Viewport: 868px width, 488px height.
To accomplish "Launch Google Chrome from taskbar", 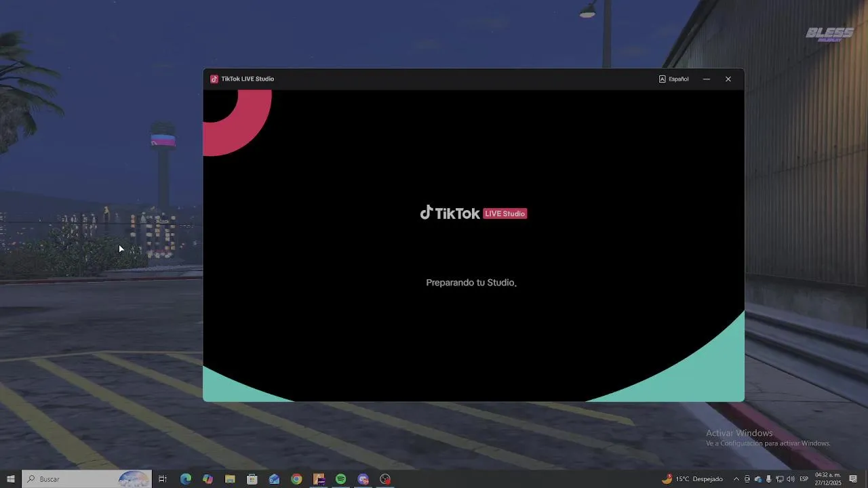I will click(x=296, y=479).
